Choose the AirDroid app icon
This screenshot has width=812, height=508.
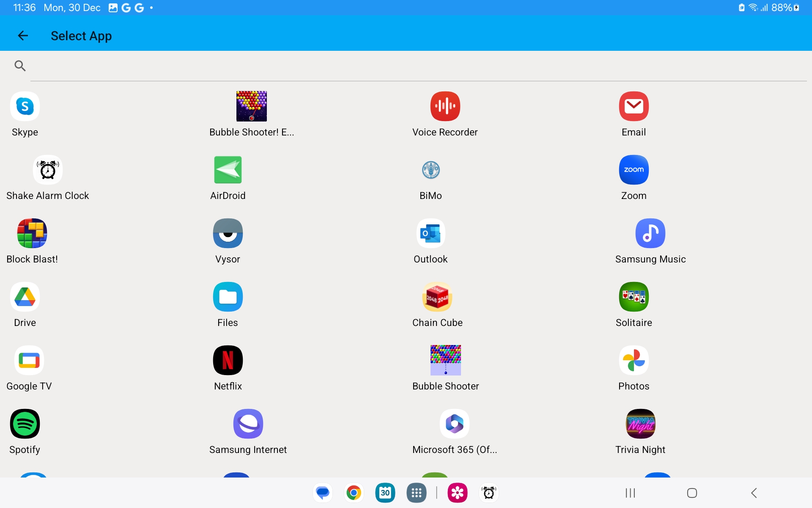pos(228,170)
